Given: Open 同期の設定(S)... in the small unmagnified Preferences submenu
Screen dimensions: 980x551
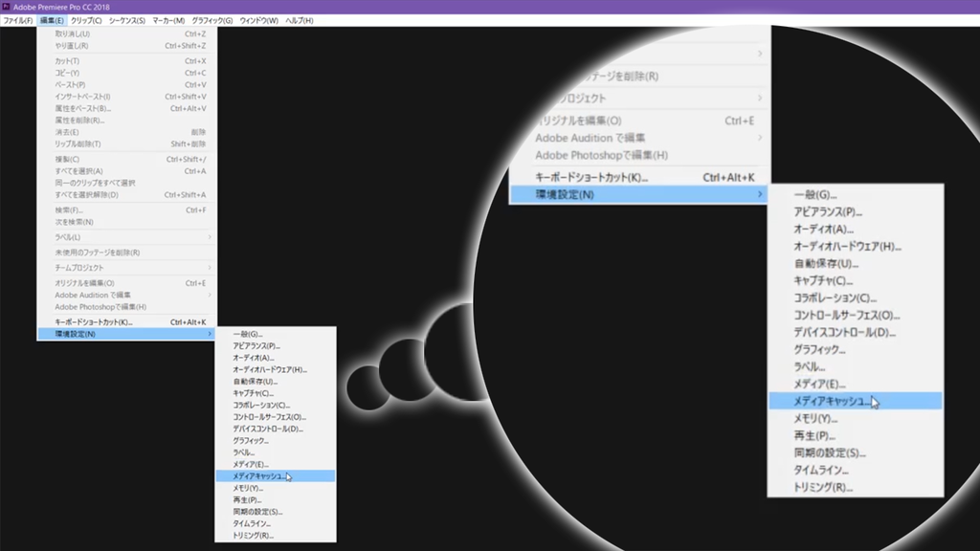Looking at the screenshot, I should tap(275, 513).
